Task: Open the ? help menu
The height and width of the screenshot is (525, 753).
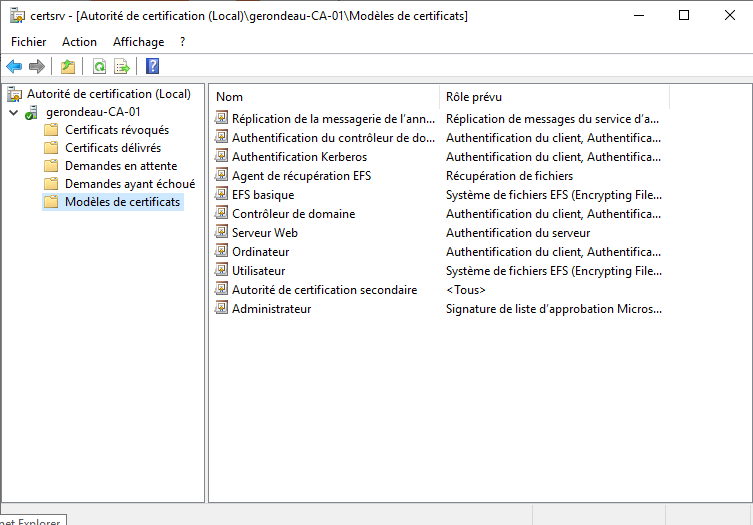Action: [182, 42]
